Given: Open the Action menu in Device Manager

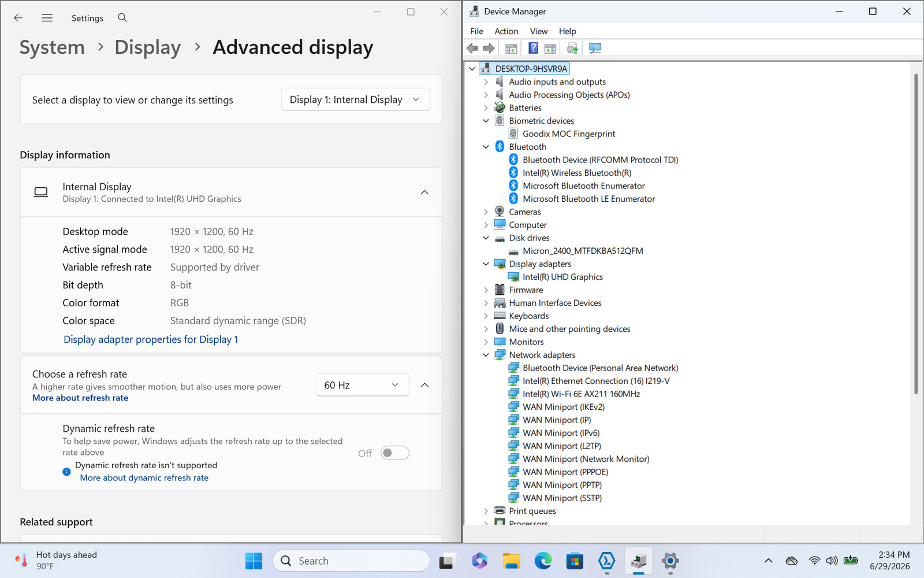Looking at the screenshot, I should coord(506,31).
